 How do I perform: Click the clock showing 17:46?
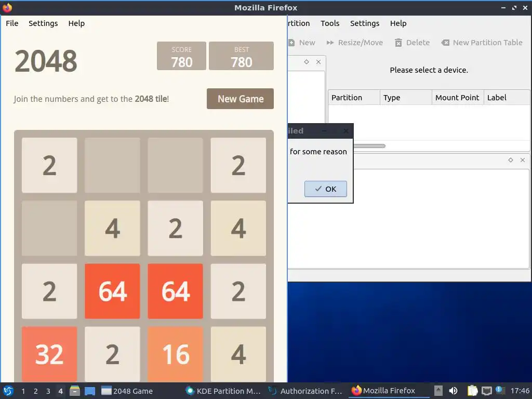pyautogui.click(x=520, y=391)
